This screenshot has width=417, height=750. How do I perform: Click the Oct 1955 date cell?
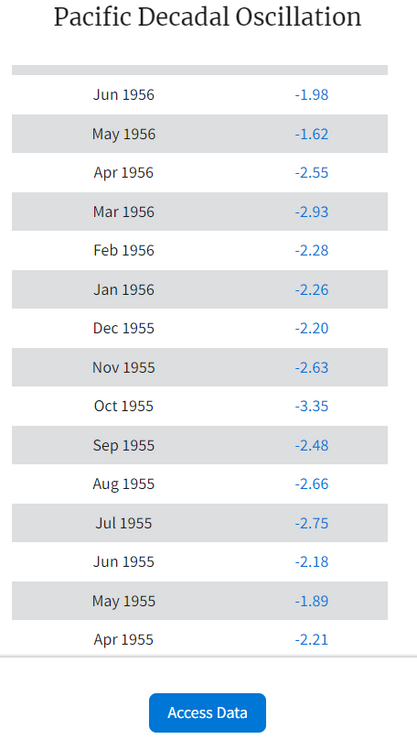(x=124, y=406)
